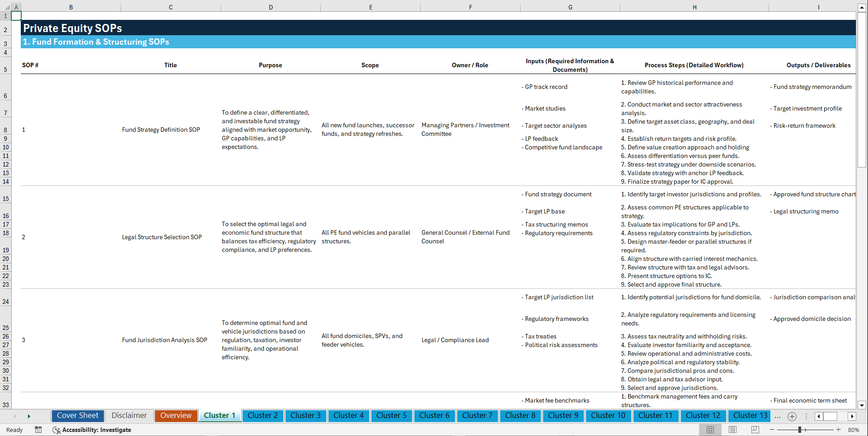Switch to the Cluster 5 tab
Screen dimensions: 868x436
tap(391, 416)
